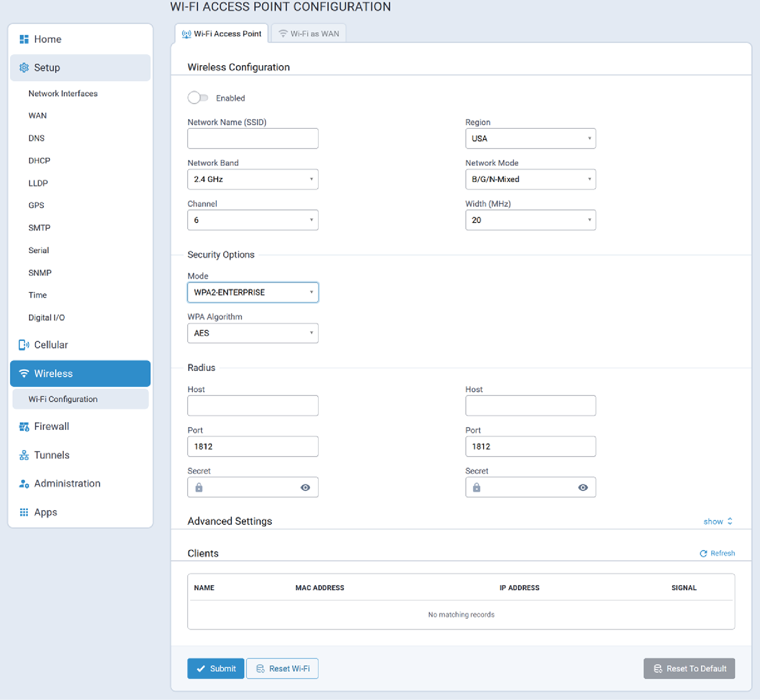The height and width of the screenshot is (700, 760).
Task: Click the Administration user-gear icon
Action: pos(24,484)
